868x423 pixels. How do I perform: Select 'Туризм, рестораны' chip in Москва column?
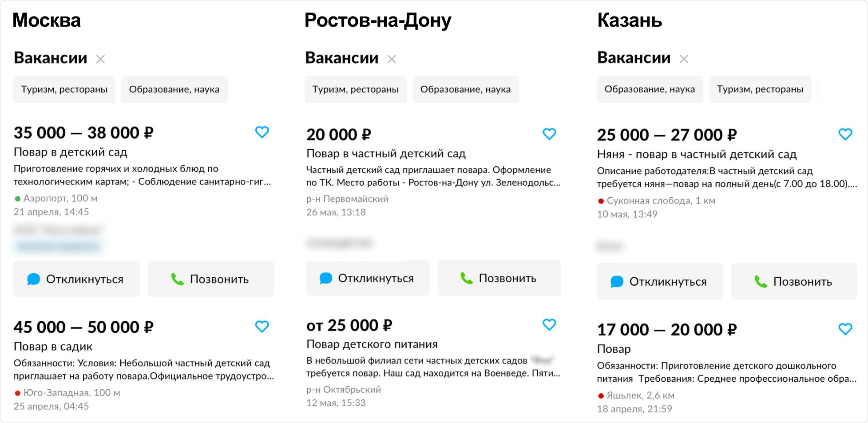64,89
